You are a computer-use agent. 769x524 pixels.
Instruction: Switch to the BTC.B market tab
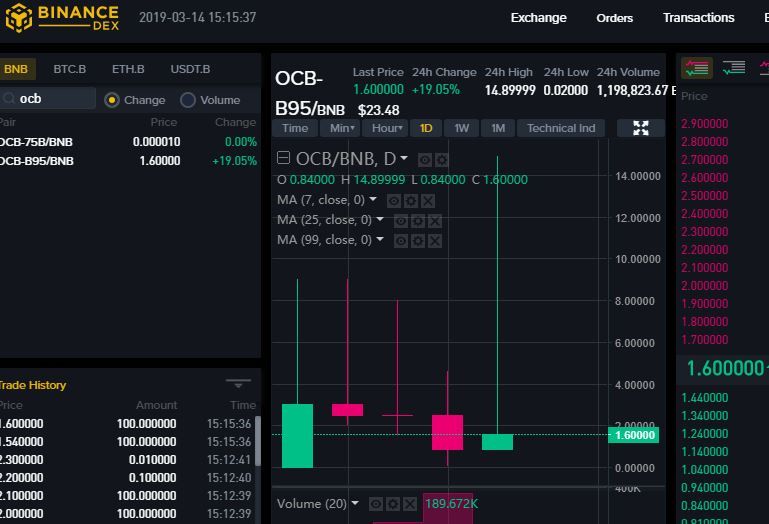pos(70,69)
